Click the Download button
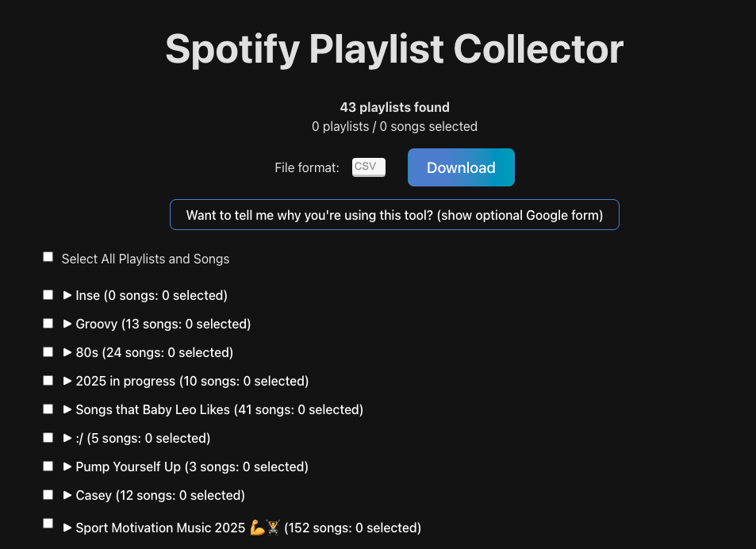756x549 pixels. [x=461, y=167]
